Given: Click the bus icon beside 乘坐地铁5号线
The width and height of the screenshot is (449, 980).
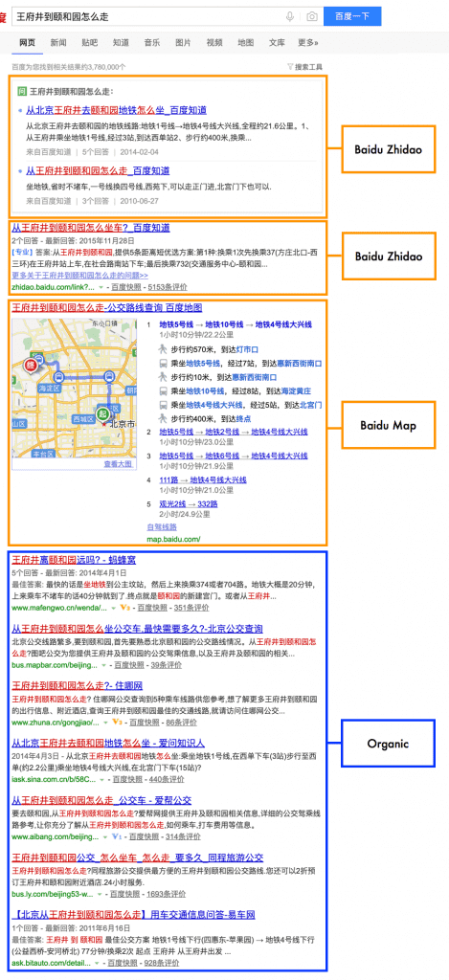Looking at the screenshot, I should [164, 363].
